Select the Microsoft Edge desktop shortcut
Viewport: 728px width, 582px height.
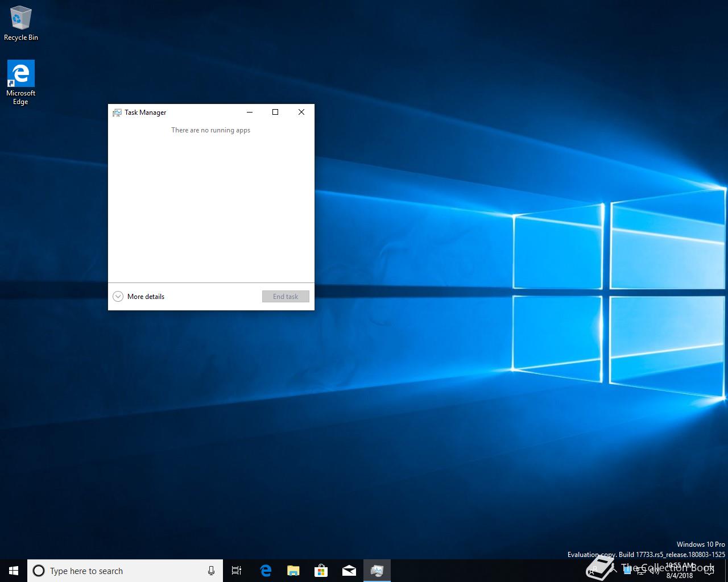[x=21, y=82]
